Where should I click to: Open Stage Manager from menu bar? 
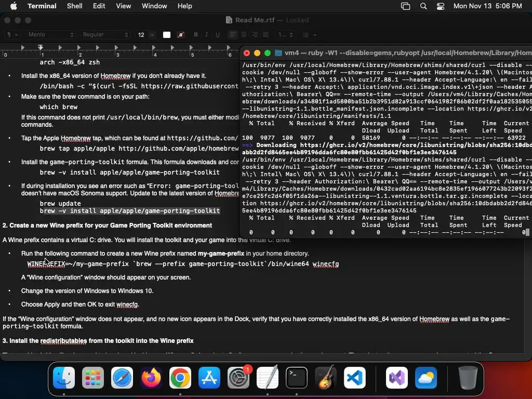coord(405,6)
